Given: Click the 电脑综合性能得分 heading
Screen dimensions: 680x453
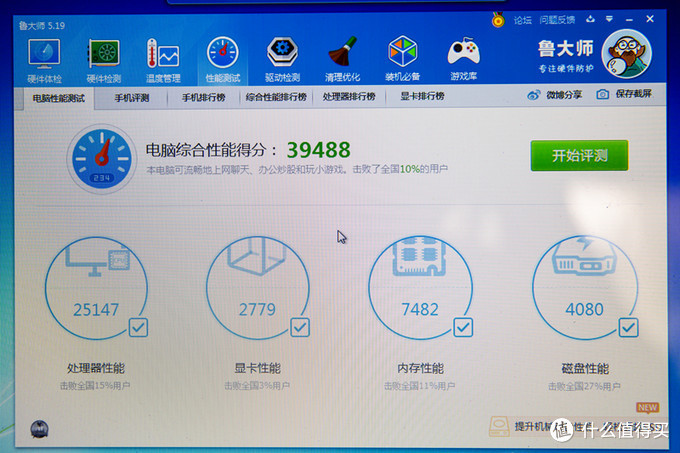Looking at the screenshot, I should pos(211,150).
